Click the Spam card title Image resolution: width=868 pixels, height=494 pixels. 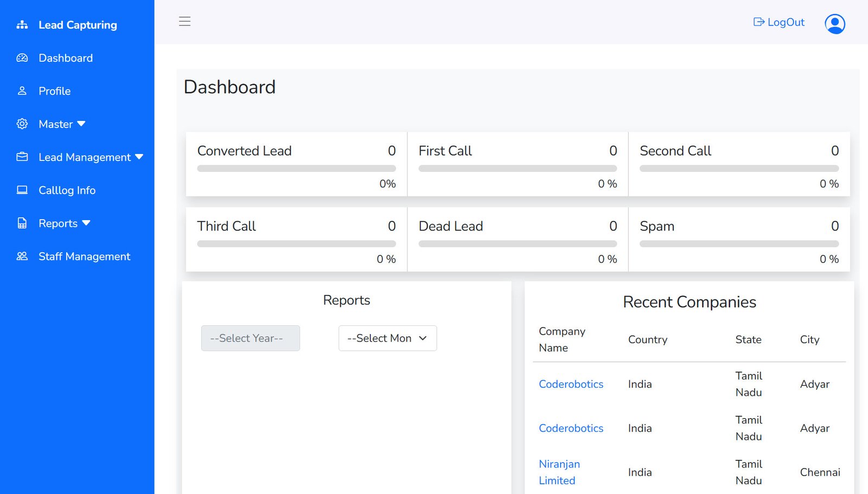tap(657, 226)
